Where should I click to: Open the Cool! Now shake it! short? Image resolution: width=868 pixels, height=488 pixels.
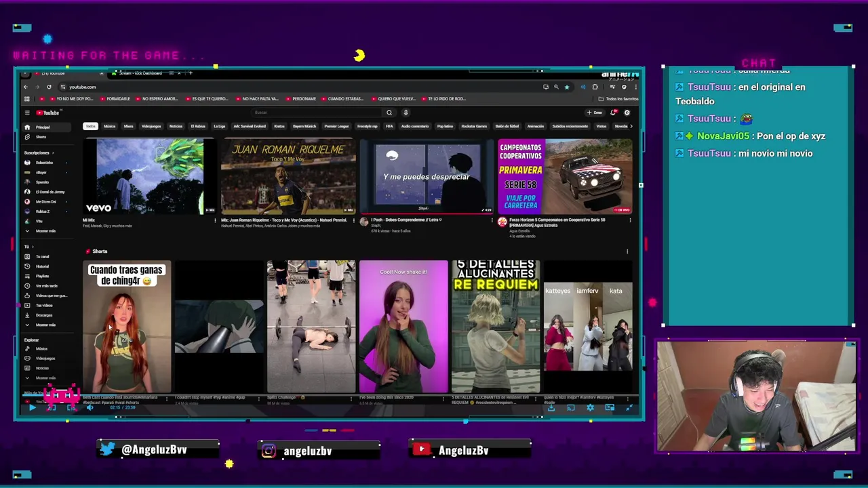pyautogui.click(x=403, y=326)
